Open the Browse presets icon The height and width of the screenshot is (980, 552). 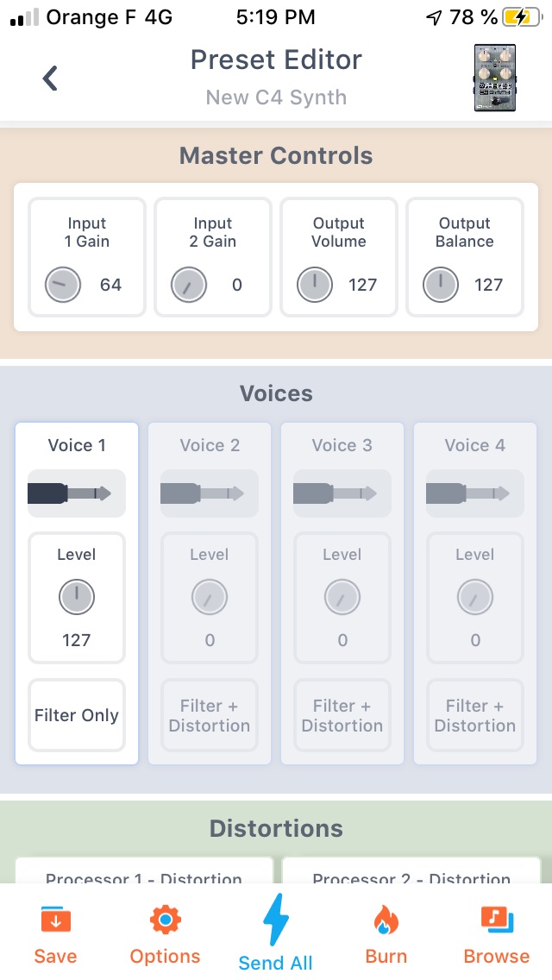tap(496, 932)
